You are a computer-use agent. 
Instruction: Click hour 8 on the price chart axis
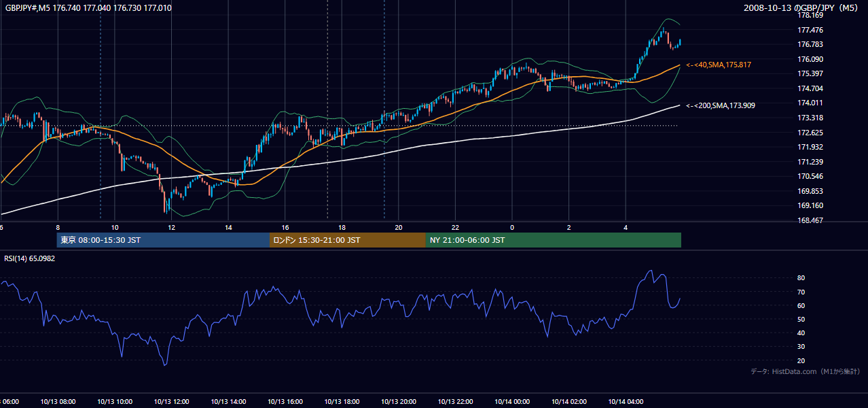coord(58,227)
